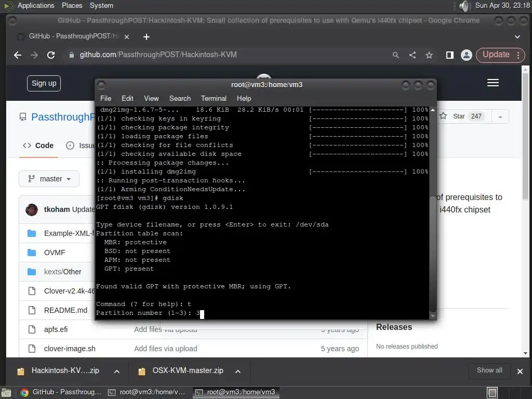
Task: Share this page icon
Action: [x=413, y=55]
